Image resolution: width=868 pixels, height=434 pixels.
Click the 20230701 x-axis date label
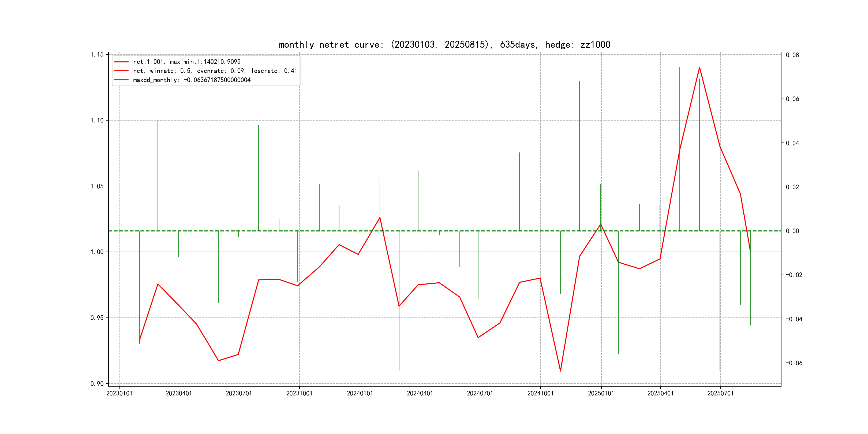[238, 393]
